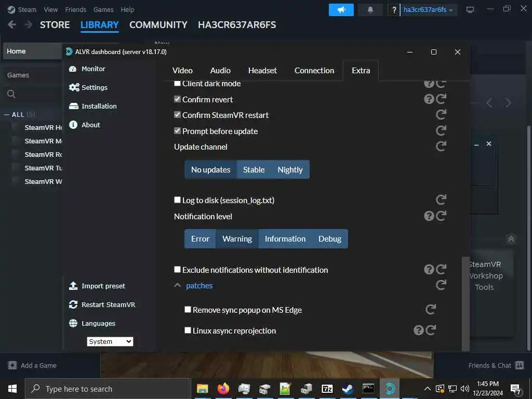Open Friends & Chat in Steam
This screenshot has height=399, width=532.
[x=496, y=365]
